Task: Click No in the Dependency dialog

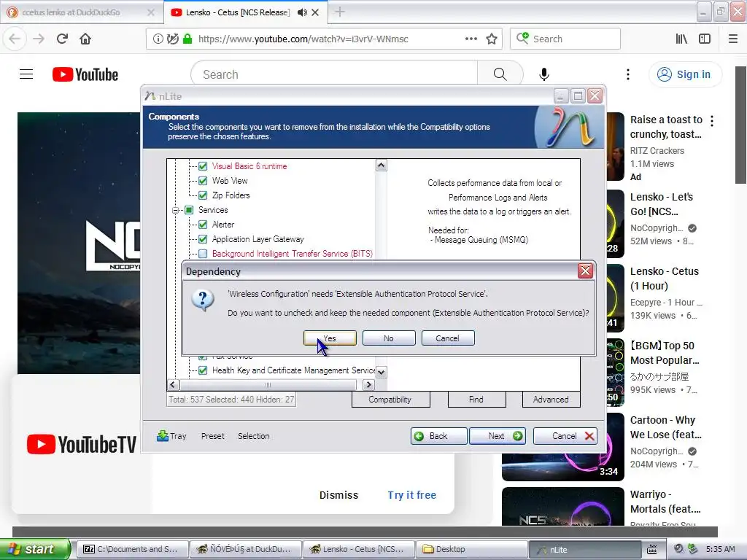Action: click(389, 338)
